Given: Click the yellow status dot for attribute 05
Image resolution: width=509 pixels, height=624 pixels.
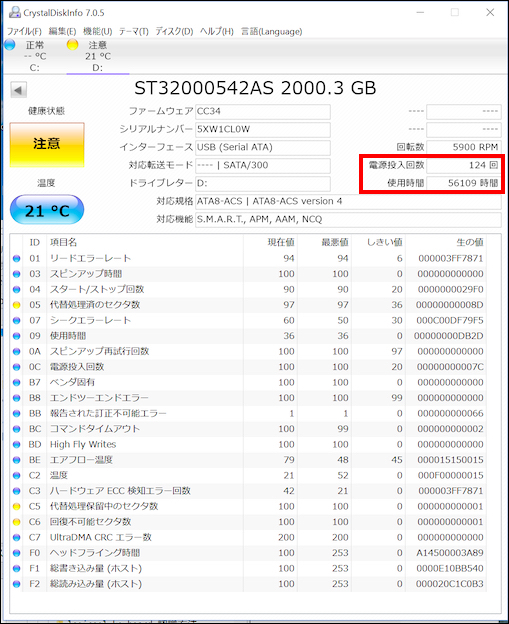Looking at the screenshot, I should pos(16,305).
